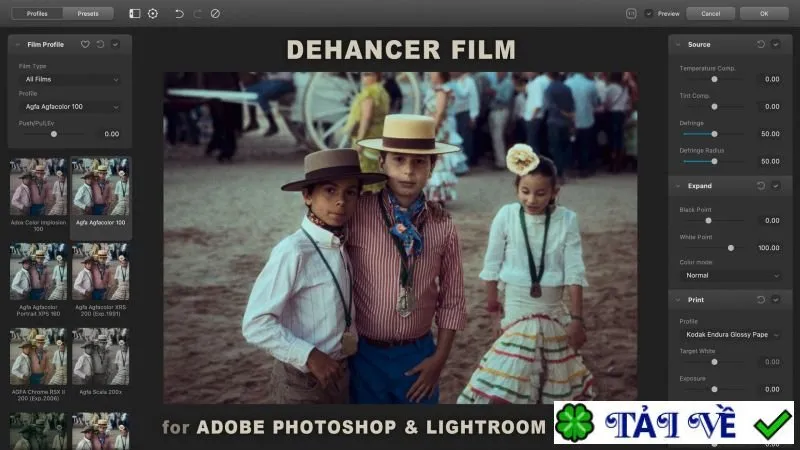
Task: Click the OK button
Action: coord(764,14)
